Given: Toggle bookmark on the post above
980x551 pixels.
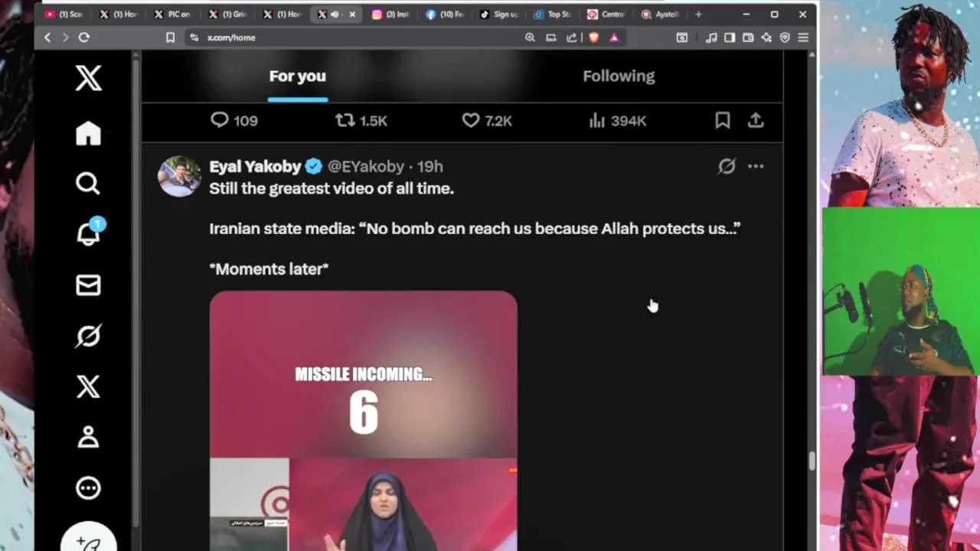Looking at the screenshot, I should [x=722, y=120].
